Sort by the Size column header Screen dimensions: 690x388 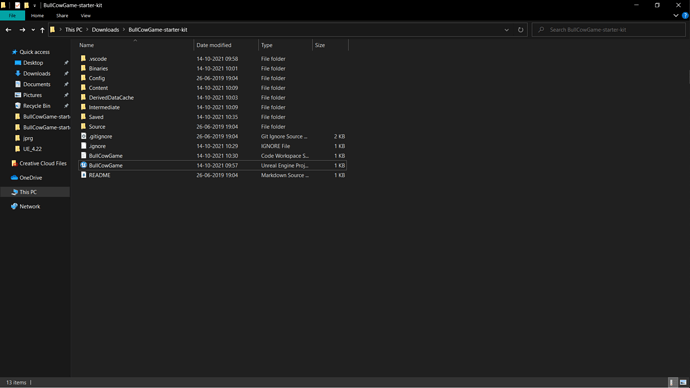[330, 45]
